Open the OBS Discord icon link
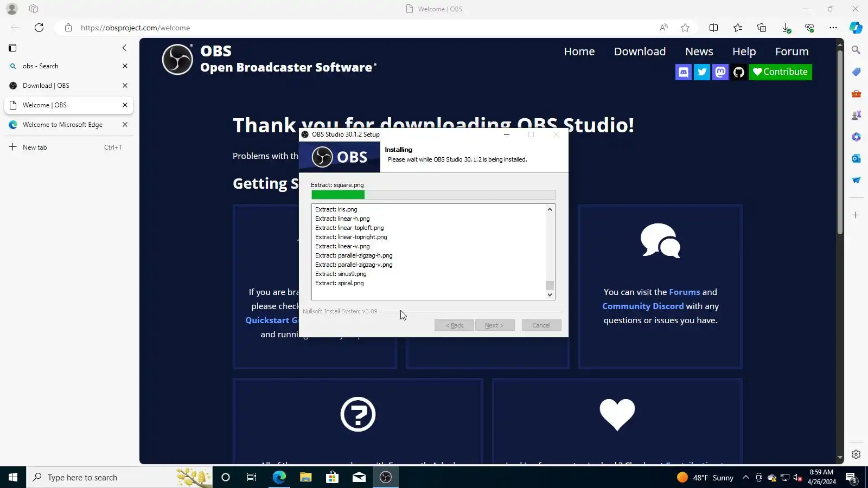Image resolution: width=868 pixels, height=488 pixels. pyautogui.click(x=684, y=72)
